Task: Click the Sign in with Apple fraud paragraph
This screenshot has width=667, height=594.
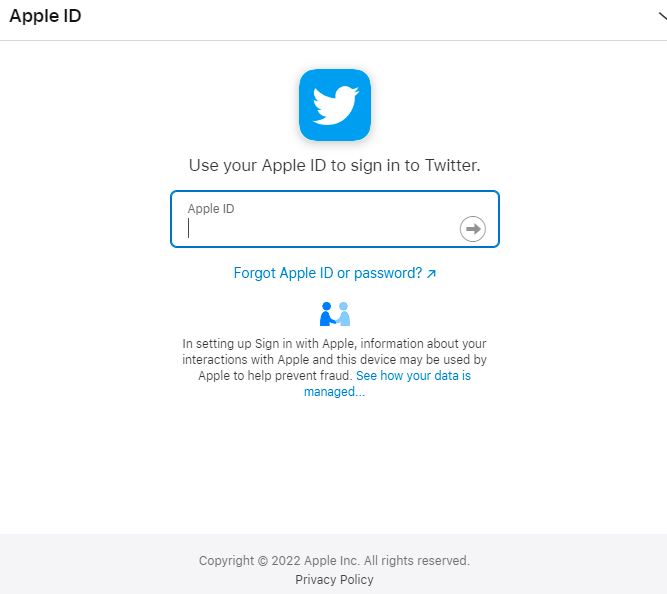Action: coord(334,367)
